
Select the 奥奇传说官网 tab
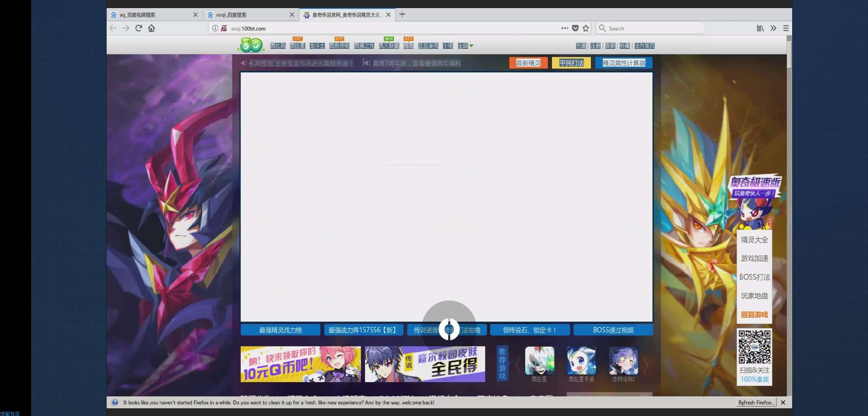pyautogui.click(x=348, y=15)
